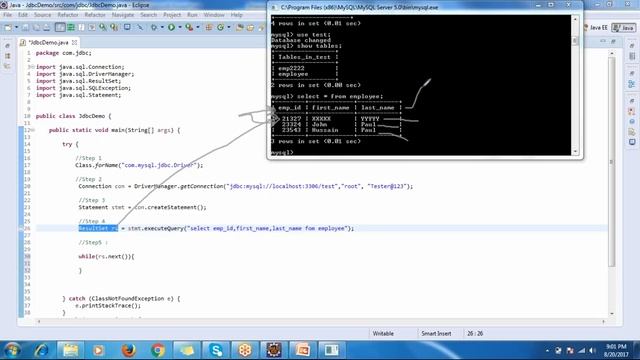The height and width of the screenshot is (360, 640).
Task: Open the Debug configurations dropdown arrow
Action: 162,27
